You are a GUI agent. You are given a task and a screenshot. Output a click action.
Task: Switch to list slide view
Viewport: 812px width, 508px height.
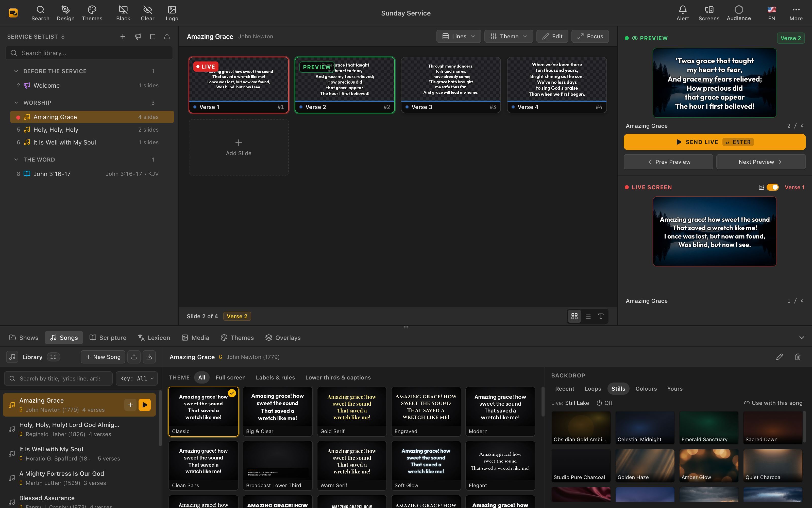[x=587, y=316]
